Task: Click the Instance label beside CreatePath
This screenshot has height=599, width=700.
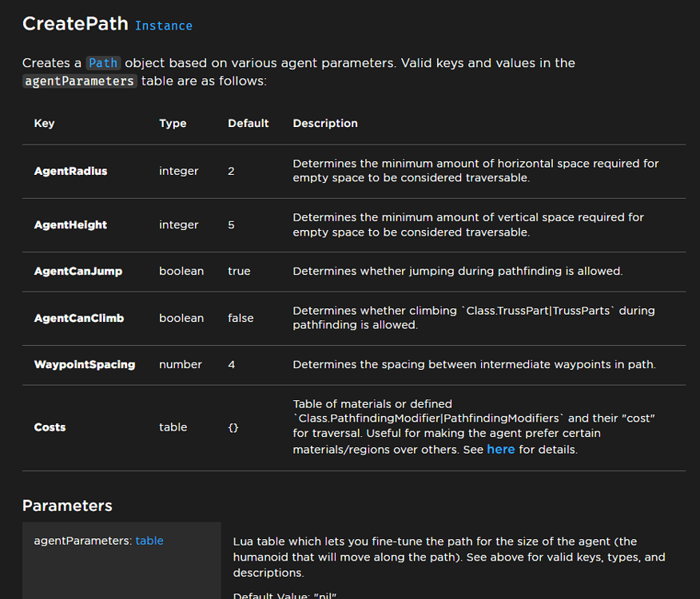Action: (x=163, y=26)
